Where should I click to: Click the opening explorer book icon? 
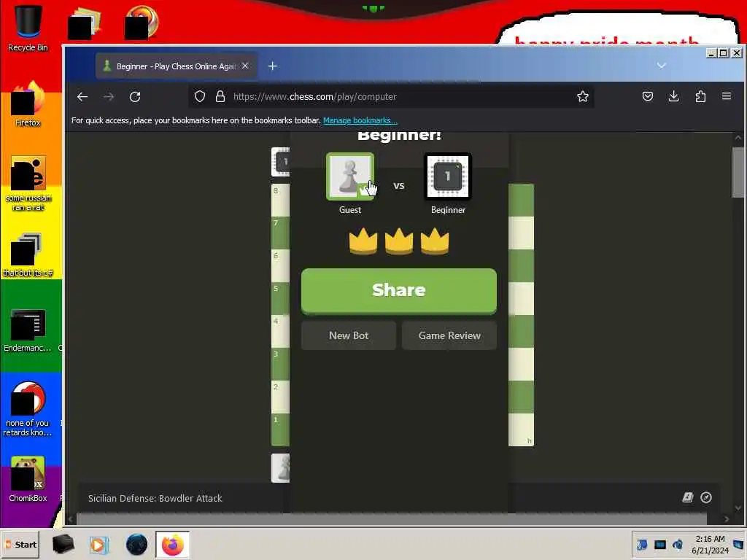tap(687, 497)
